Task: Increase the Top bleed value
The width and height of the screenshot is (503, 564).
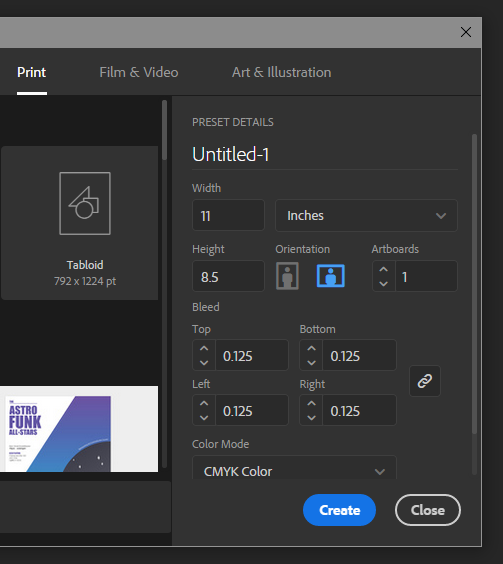Action: (204, 348)
